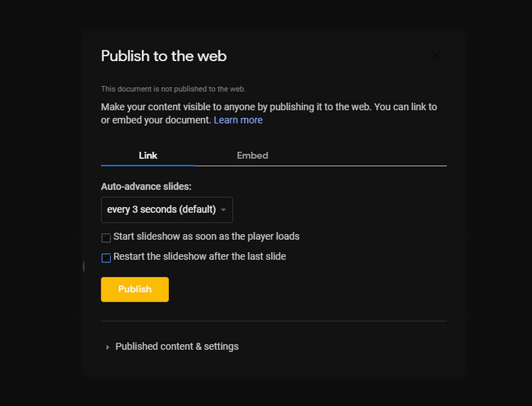The image size is (532, 406).
Task: Click the Auto-advance slides label
Action: [x=146, y=187]
